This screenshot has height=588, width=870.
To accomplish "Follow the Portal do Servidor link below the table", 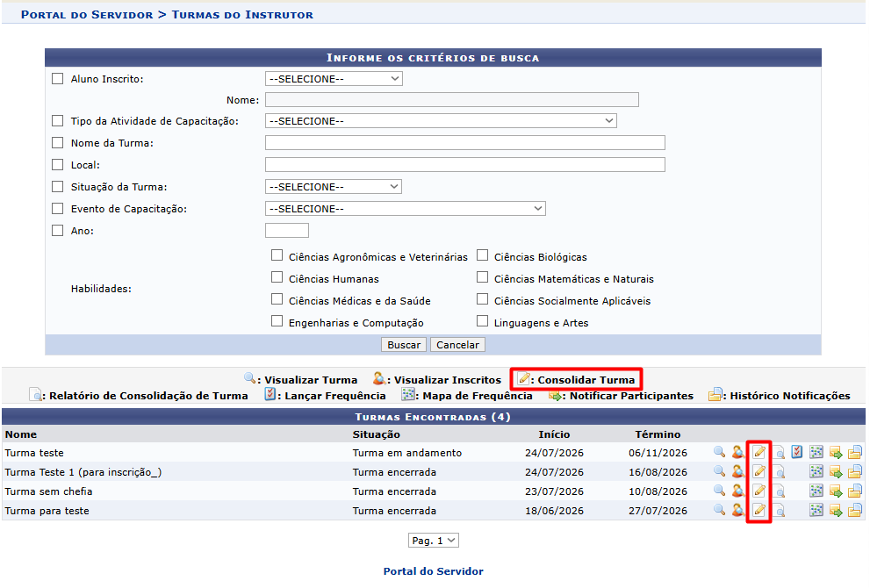I will pos(434,571).
